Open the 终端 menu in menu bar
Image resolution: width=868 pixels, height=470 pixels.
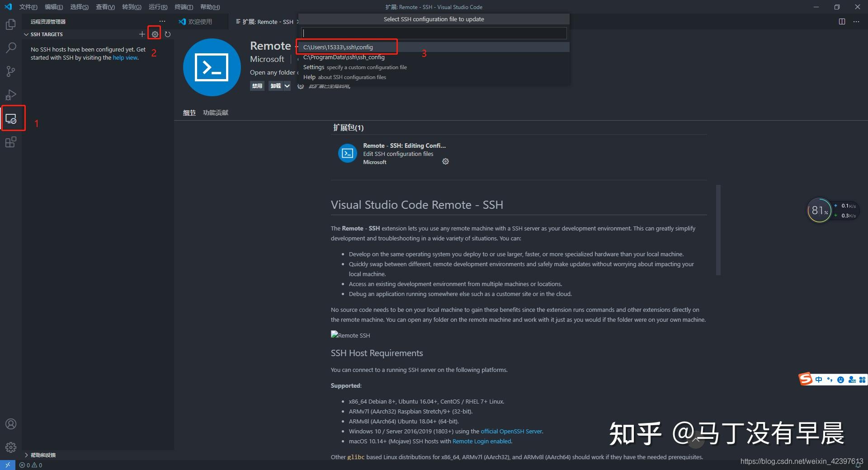click(183, 7)
